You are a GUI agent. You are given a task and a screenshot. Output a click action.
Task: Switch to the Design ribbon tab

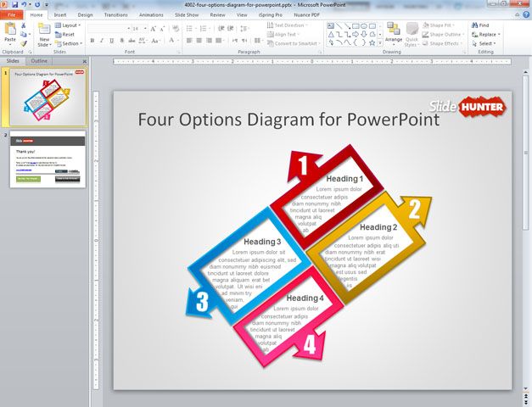pos(85,15)
